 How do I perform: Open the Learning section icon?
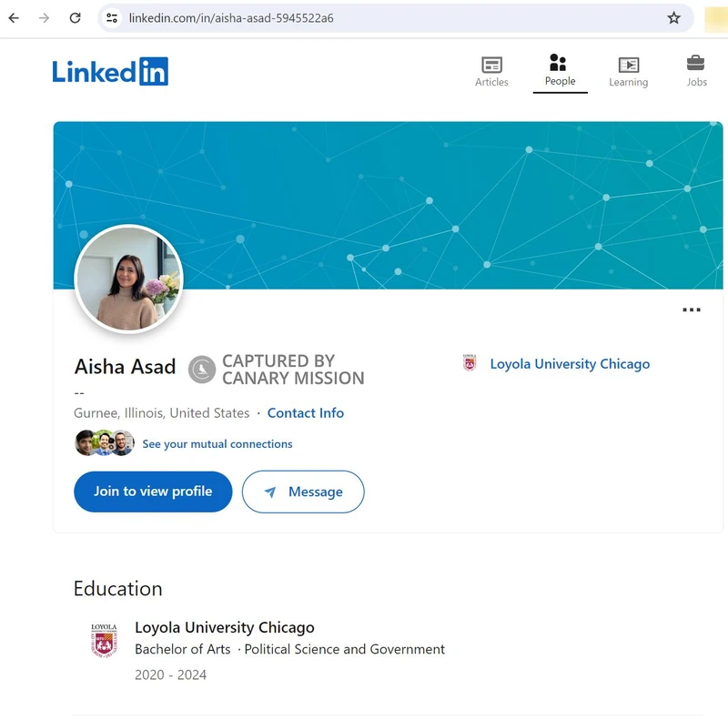(x=628, y=66)
